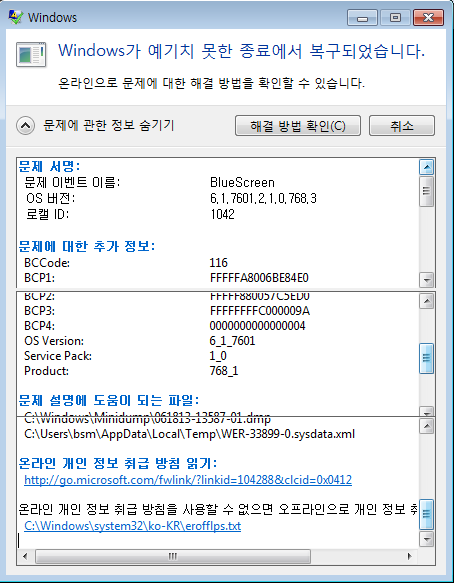Click the scrollbar thumb beside the erofflps.txt link
Screen dimensions: 455x583
click(x=426, y=515)
